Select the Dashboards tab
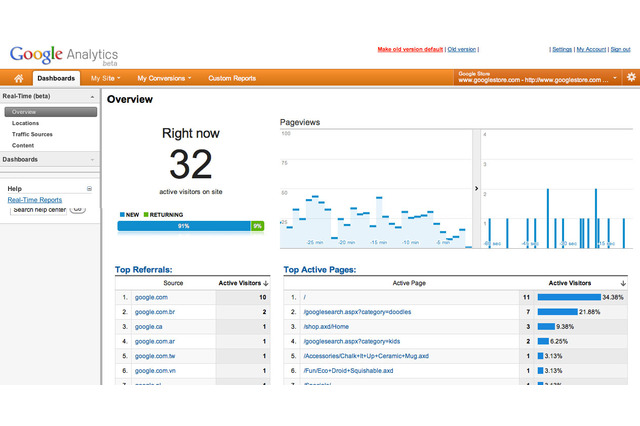The image size is (640, 426). (55, 77)
